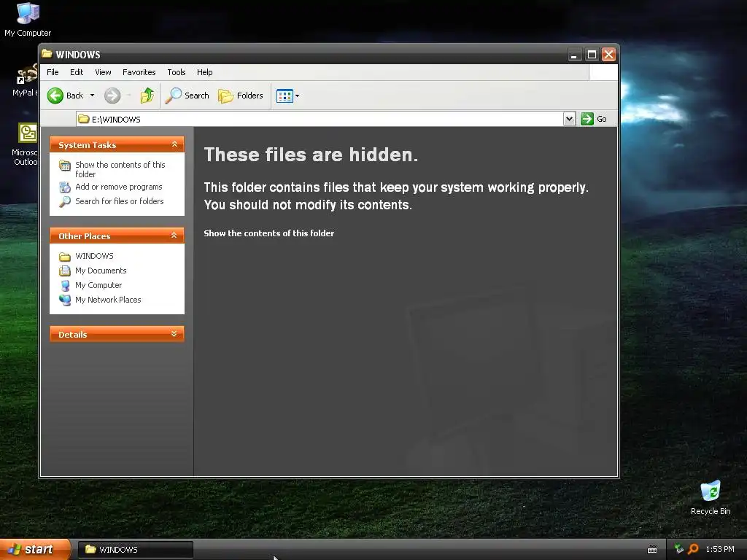Click the WINDOWS taskbar button
This screenshot has height=560, width=747.
(x=135, y=550)
